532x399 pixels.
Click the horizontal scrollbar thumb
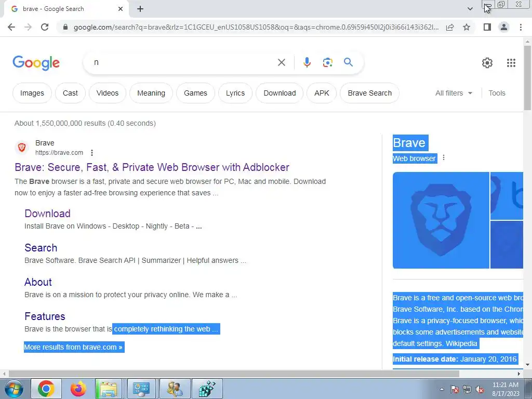(233, 374)
